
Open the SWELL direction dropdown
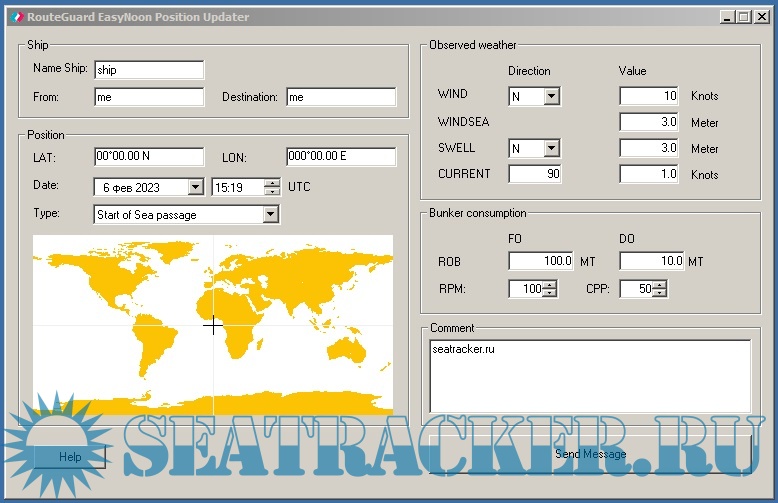551,149
